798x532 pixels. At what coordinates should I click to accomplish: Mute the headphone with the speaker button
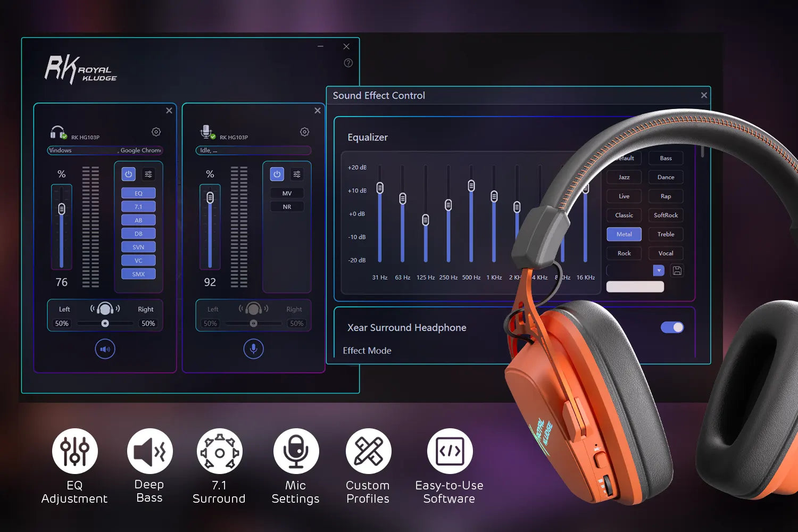pyautogui.click(x=105, y=349)
